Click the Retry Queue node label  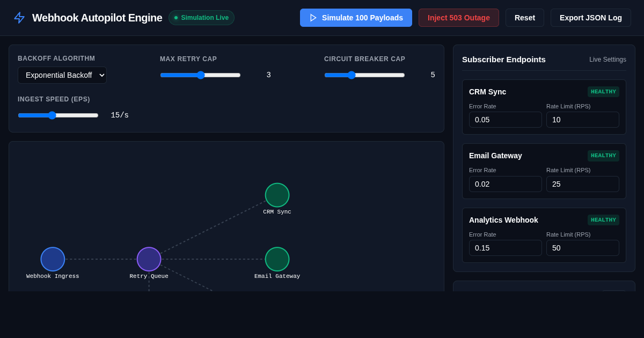tap(149, 276)
